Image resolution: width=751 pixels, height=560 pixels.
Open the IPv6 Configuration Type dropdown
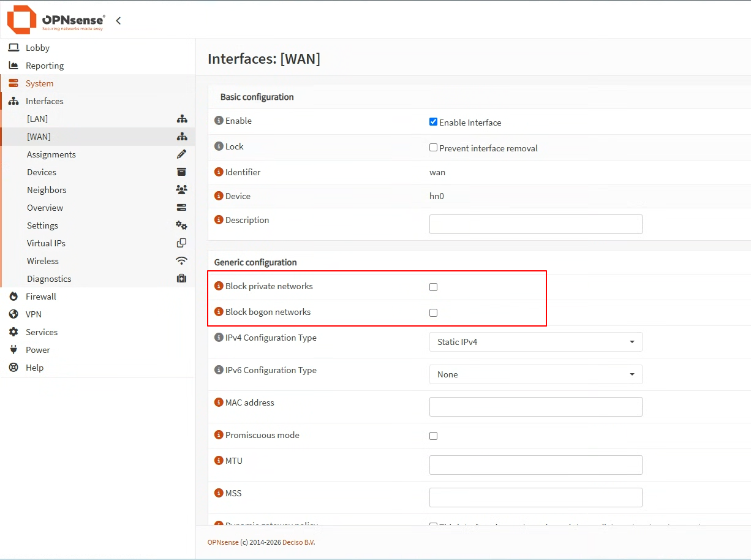tap(535, 374)
